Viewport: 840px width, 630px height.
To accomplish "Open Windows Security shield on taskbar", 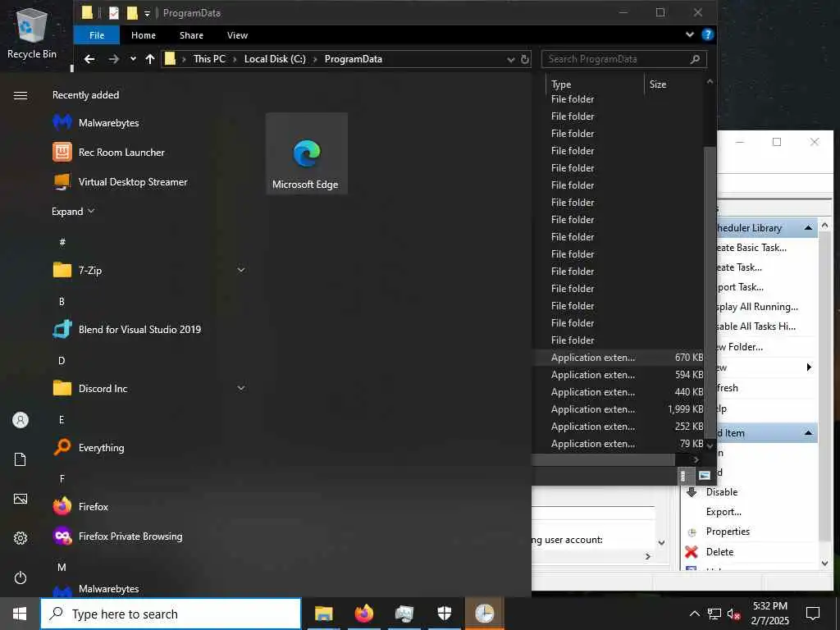I will click(x=444, y=614).
